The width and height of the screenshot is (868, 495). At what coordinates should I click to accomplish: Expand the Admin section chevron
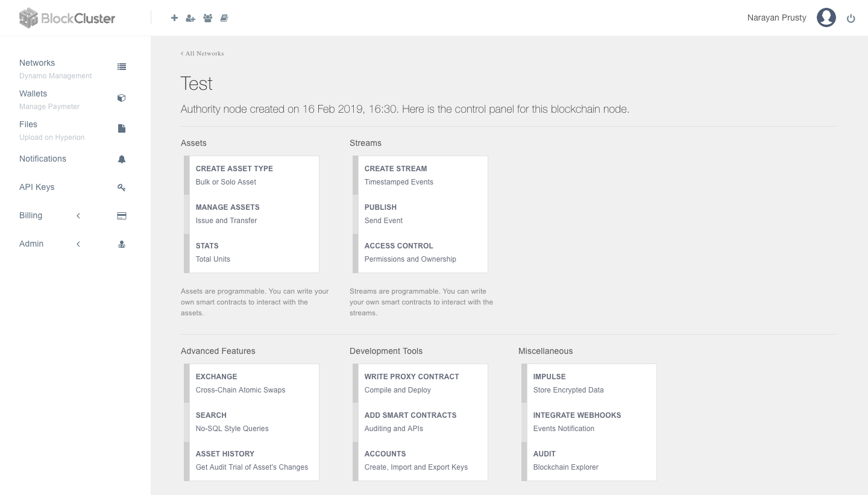click(78, 244)
